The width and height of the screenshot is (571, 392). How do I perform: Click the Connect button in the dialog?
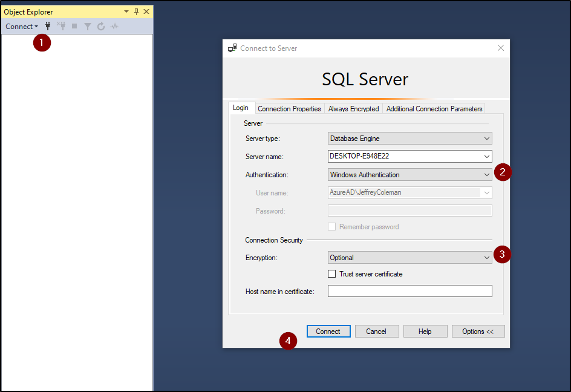pyautogui.click(x=328, y=331)
